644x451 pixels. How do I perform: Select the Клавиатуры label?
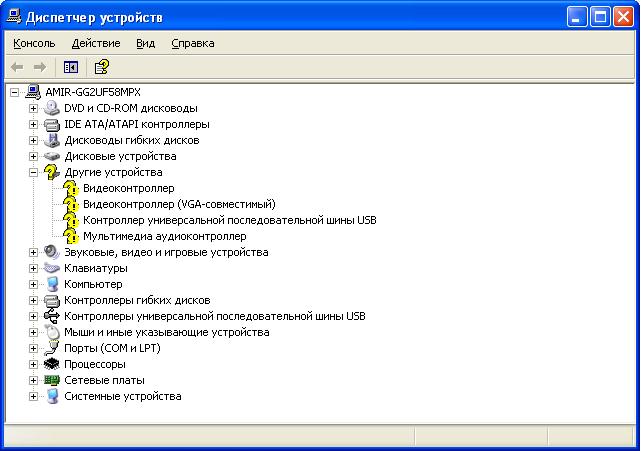click(96, 268)
